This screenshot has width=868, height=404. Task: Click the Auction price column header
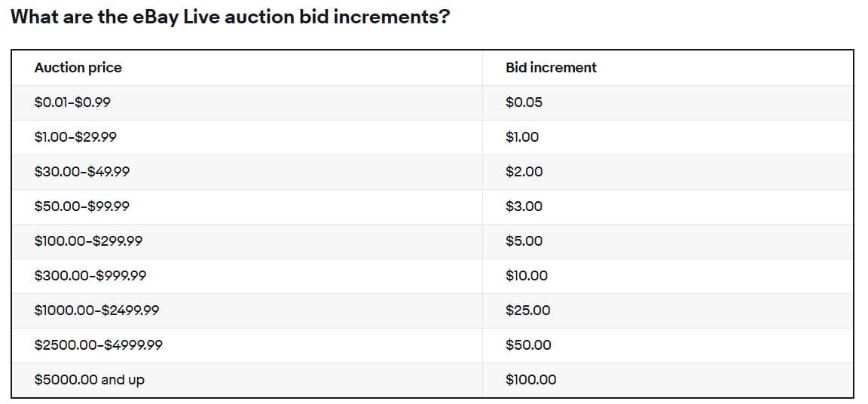[78, 68]
